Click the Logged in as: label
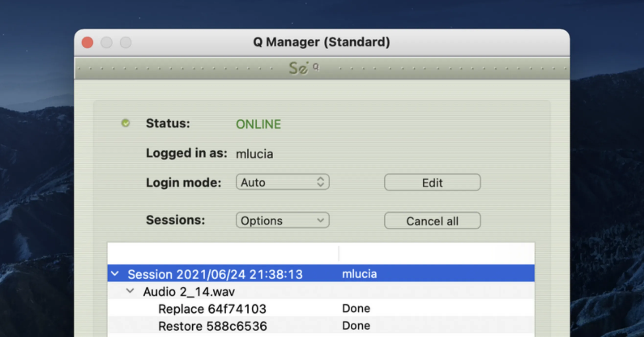This screenshot has height=337, width=644. tap(186, 153)
